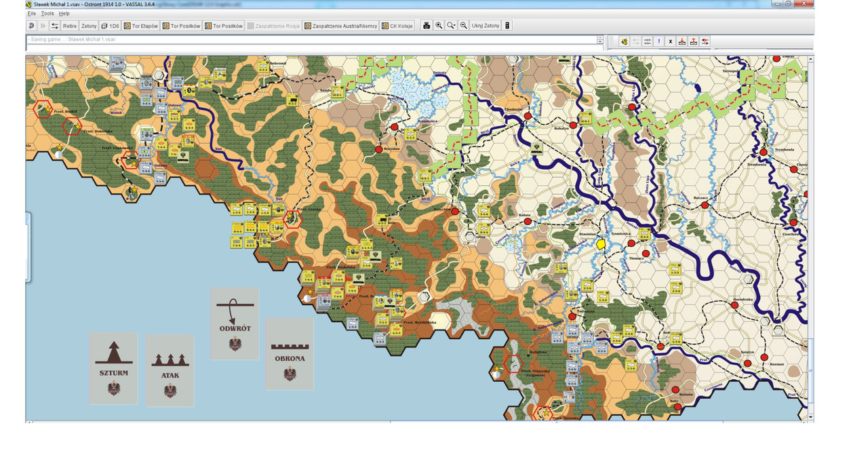Open the Tor Etapów chart
The height and width of the screenshot is (470, 868).
click(x=140, y=26)
